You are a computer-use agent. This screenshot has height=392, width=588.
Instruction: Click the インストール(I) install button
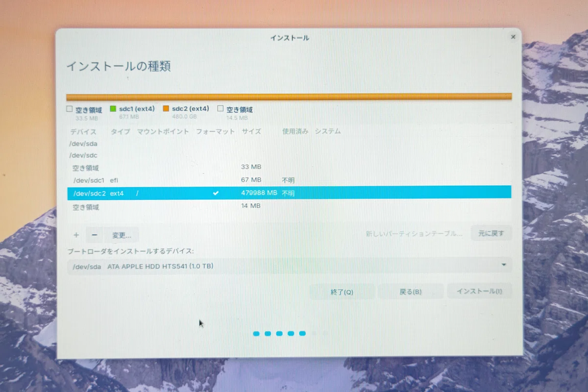pyautogui.click(x=479, y=291)
